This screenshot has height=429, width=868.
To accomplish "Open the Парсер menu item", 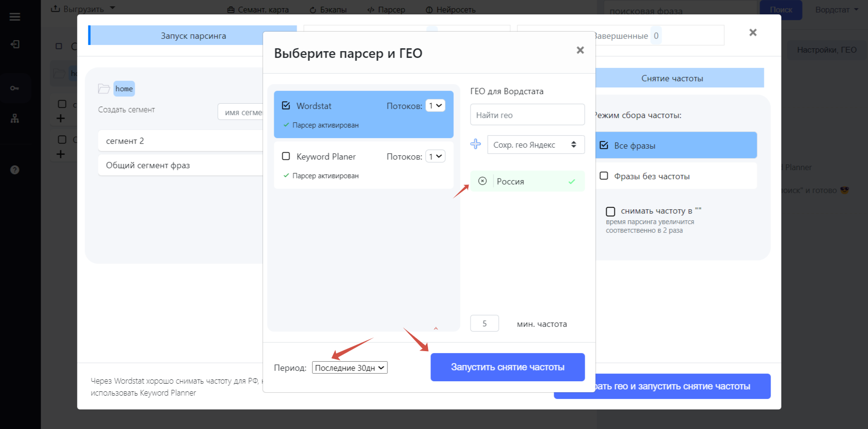I will coord(386,10).
